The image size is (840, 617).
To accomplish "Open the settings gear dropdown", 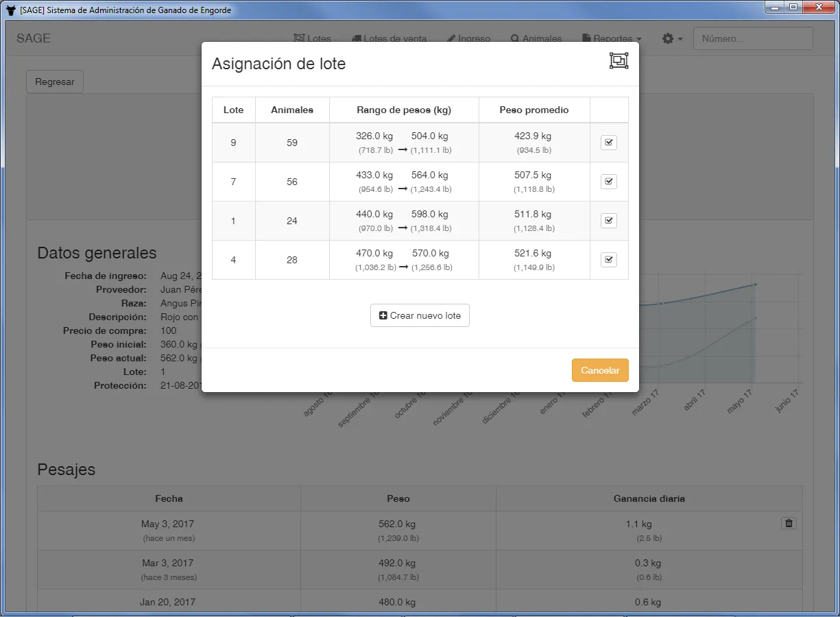I will click(x=671, y=38).
